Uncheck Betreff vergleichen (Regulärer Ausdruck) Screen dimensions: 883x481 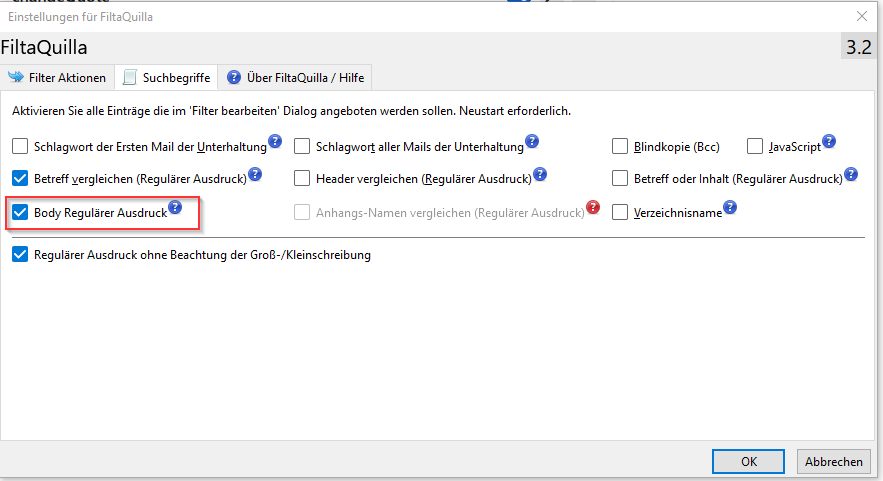click(x=20, y=179)
